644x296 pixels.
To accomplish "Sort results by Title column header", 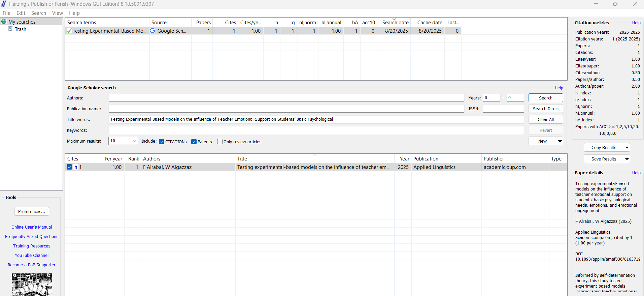I will 315,158.
